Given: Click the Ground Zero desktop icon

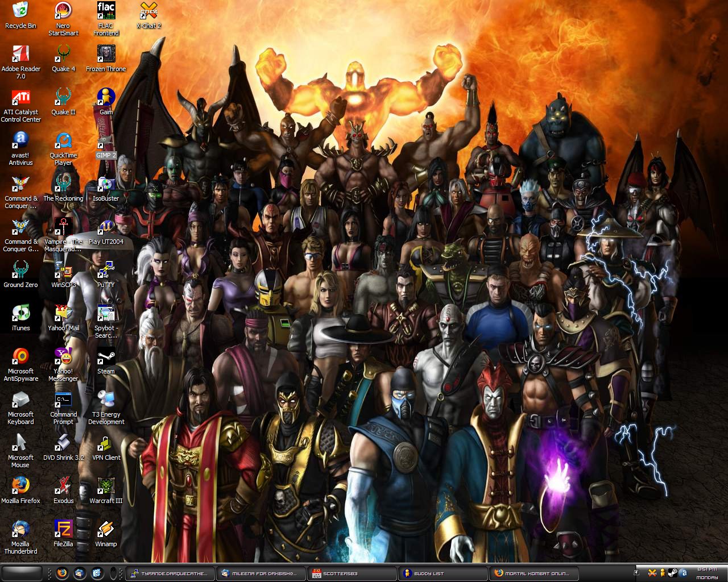Looking at the screenshot, I should pos(20,275).
